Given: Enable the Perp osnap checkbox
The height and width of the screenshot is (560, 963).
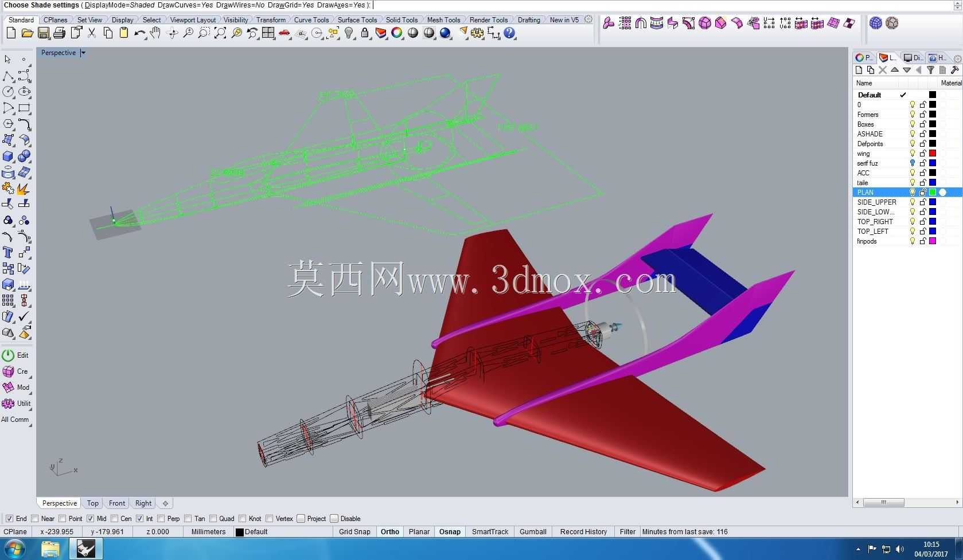Looking at the screenshot, I should click(161, 519).
